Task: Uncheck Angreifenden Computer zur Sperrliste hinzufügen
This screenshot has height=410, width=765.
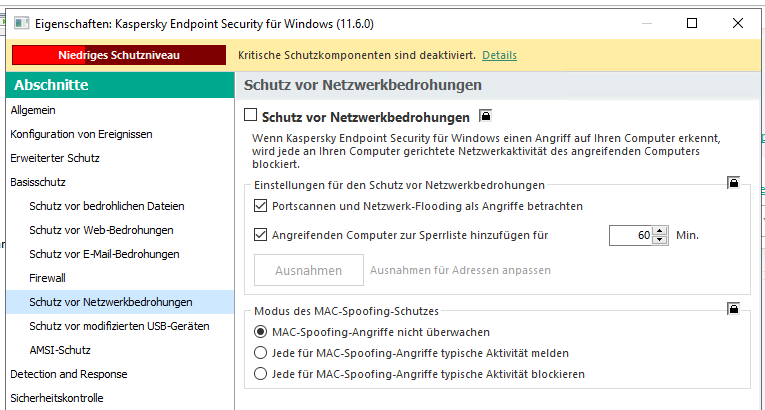Action: tap(261, 236)
